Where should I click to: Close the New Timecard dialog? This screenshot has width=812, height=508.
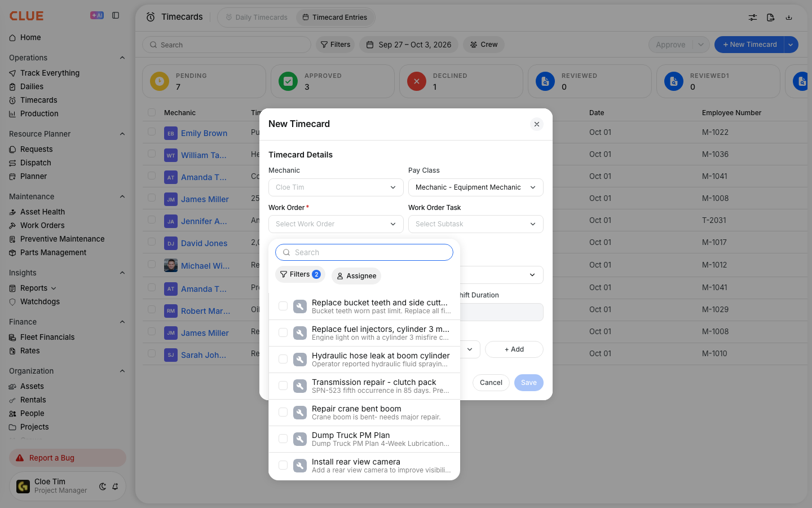[x=537, y=124]
